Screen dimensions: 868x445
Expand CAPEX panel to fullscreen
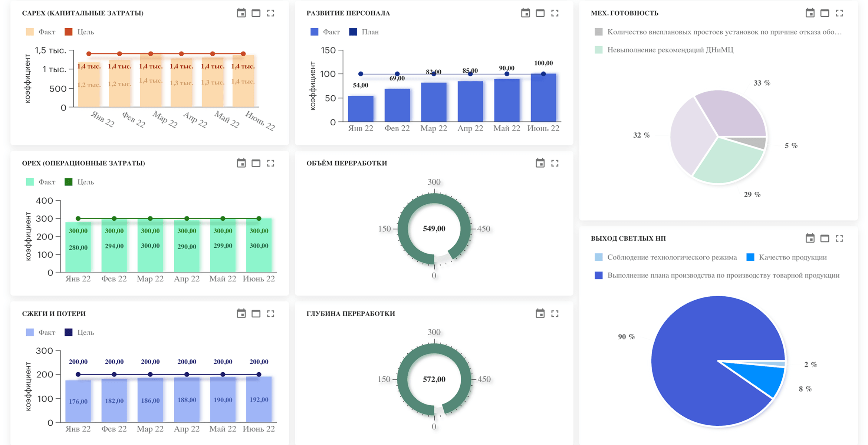coord(271,13)
